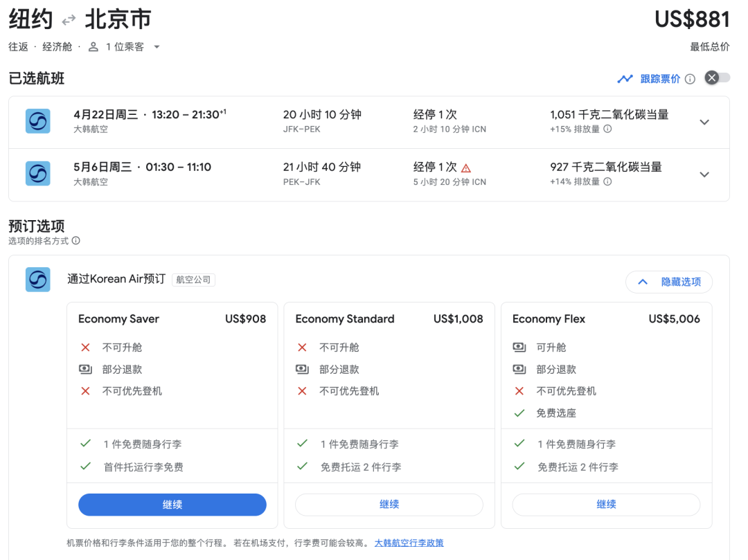Click the ranking method info icon

pos(76,241)
